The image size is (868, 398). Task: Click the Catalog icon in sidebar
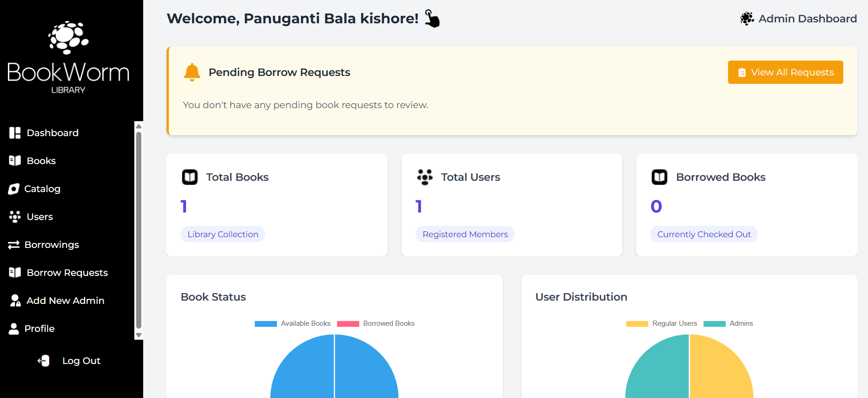(x=14, y=189)
